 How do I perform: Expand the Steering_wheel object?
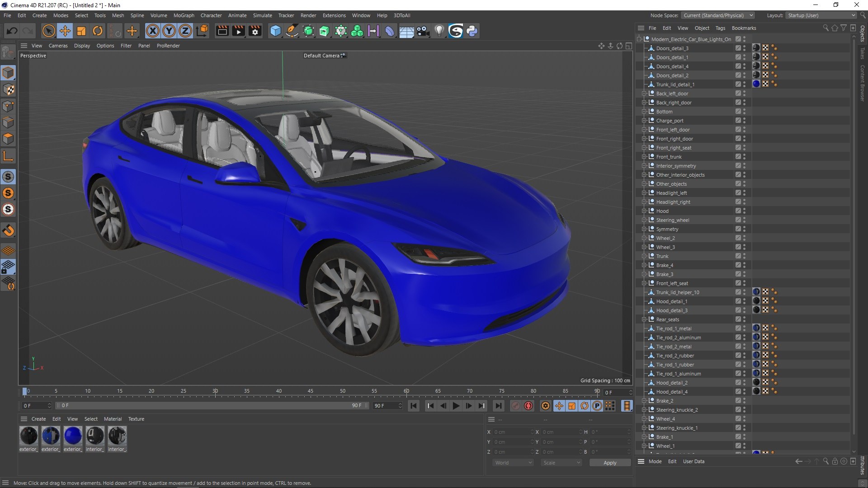click(644, 220)
